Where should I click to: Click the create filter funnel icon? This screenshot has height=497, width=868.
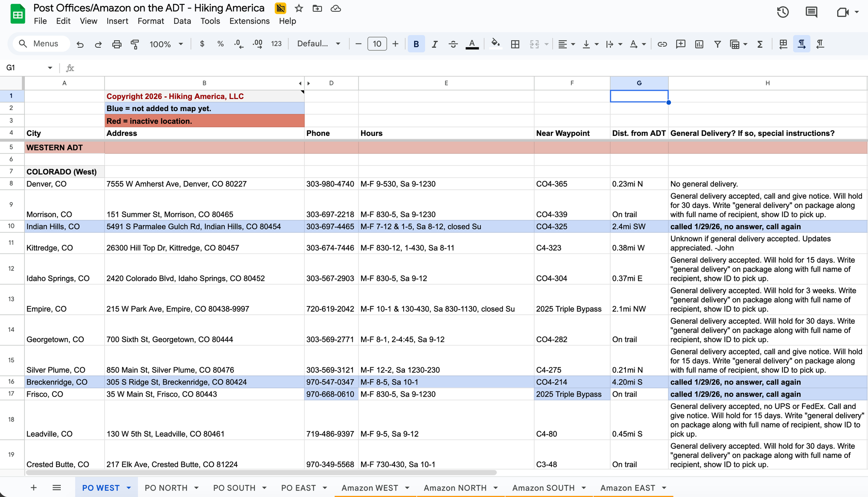(717, 44)
